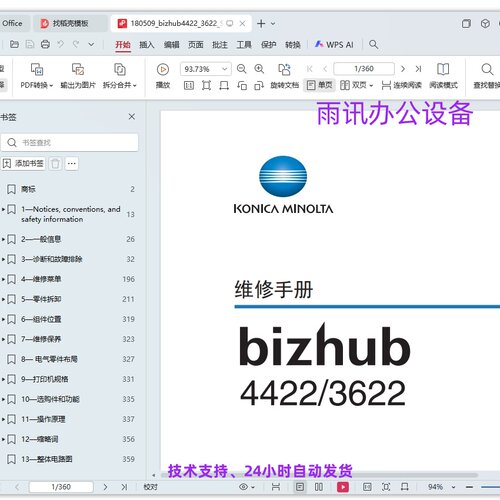Open bookmark more options ellipsis
This screenshot has width=500, height=500.
tap(72, 164)
